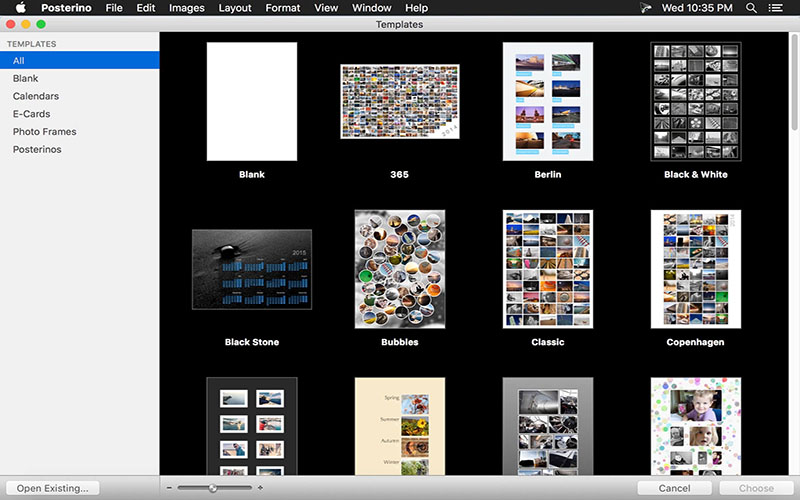Click the 'Classic' template label
The width and height of the screenshot is (800, 500).
click(x=548, y=342)
